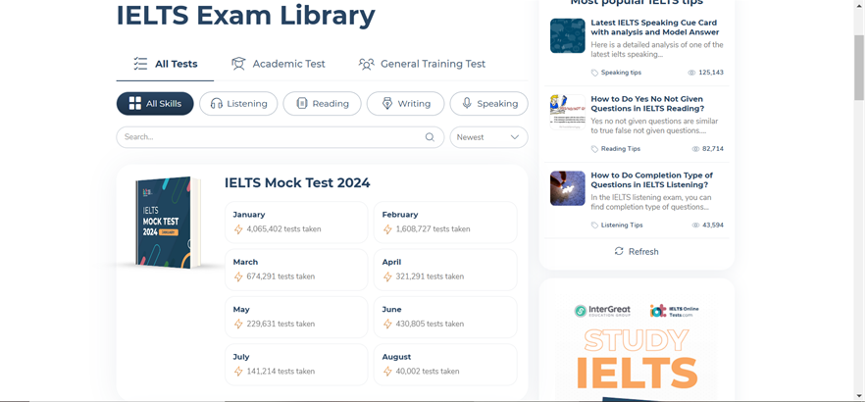Focus the test Search field

(x=281, y=137)
